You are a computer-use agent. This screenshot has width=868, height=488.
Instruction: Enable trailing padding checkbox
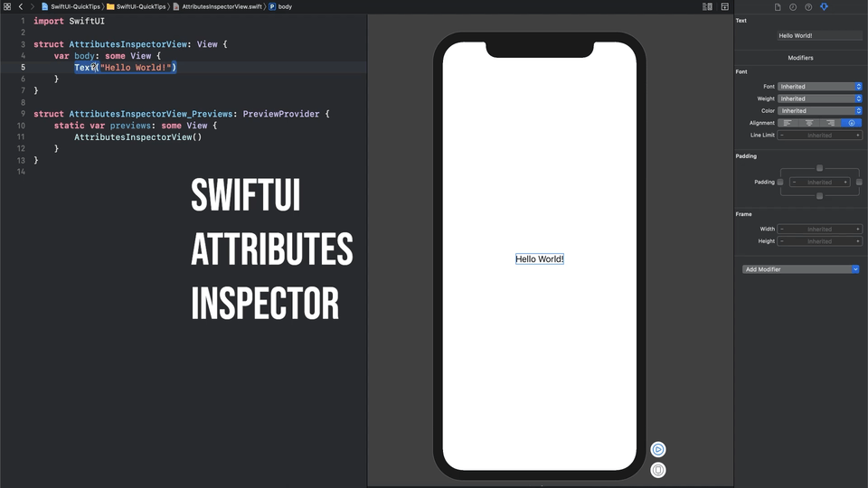[859, 182]
